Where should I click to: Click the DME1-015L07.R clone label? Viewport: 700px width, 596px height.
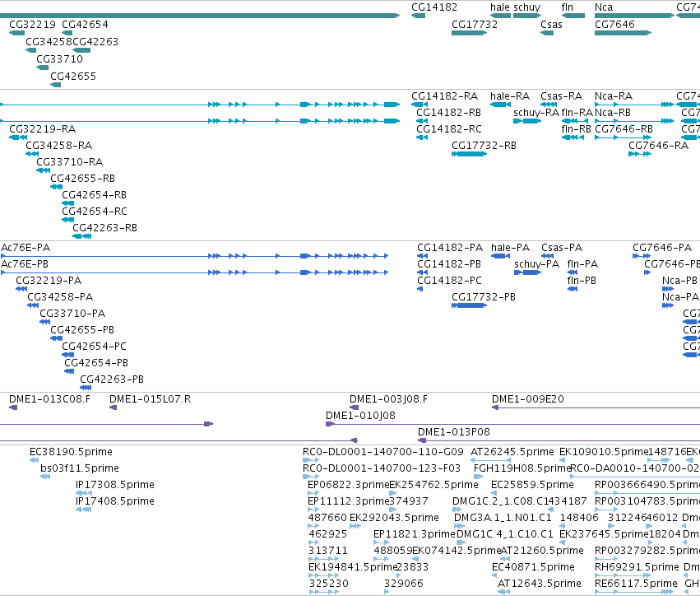pos(150,399)
